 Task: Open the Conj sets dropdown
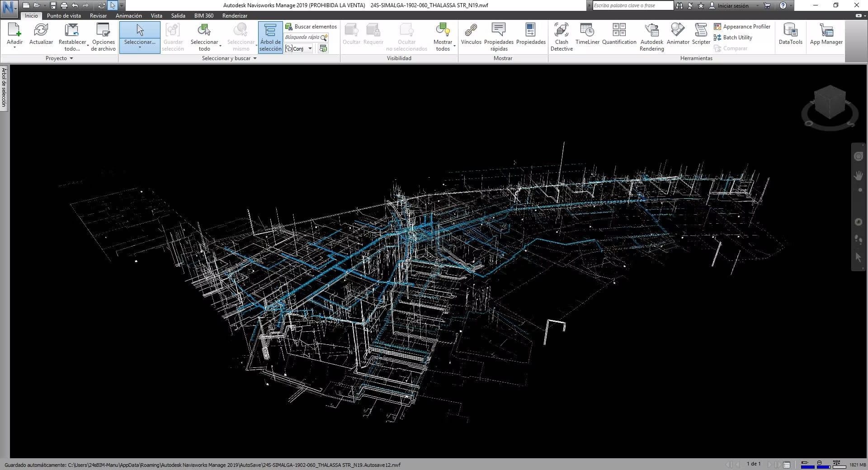pyautogui.click(x=310, y=48)
